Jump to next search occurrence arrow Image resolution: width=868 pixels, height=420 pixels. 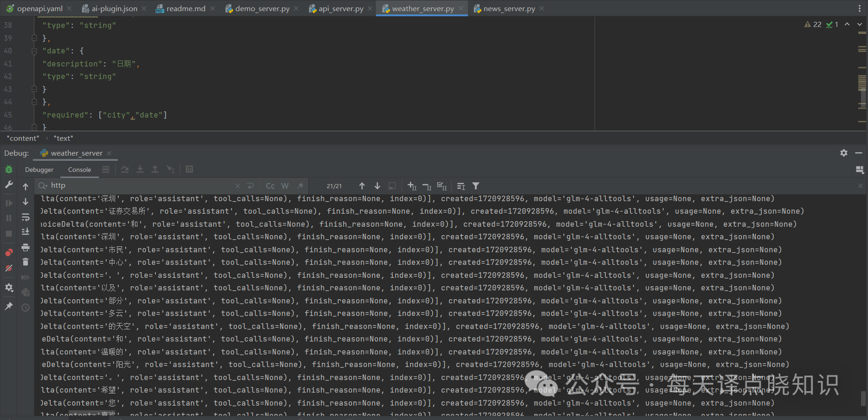(x=377, y=186)
